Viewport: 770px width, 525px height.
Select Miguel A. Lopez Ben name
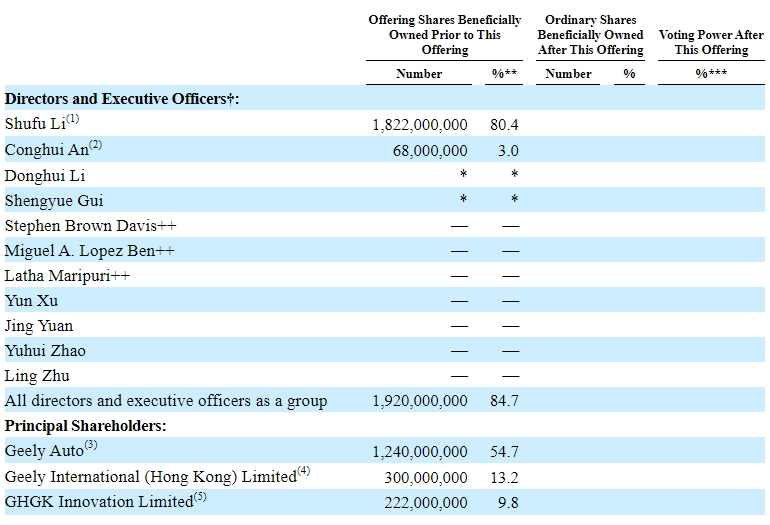click(x=89, y=250)
